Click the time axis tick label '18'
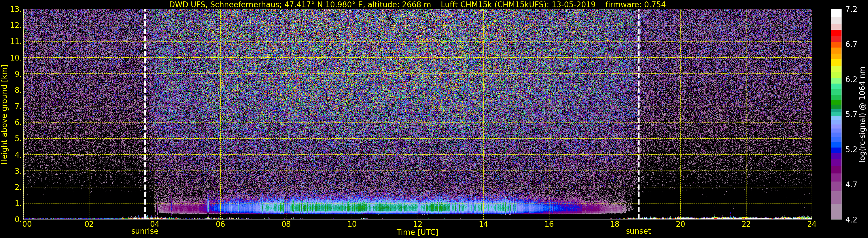The width and height of the screenshot is (868, 238). click(614, 224)
